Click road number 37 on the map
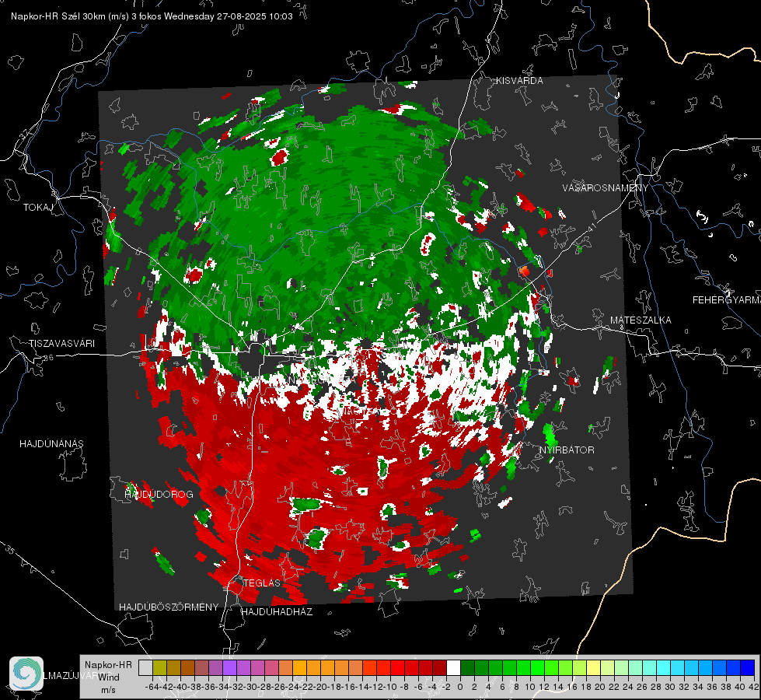The image size is (761, 700). (25, 134)
